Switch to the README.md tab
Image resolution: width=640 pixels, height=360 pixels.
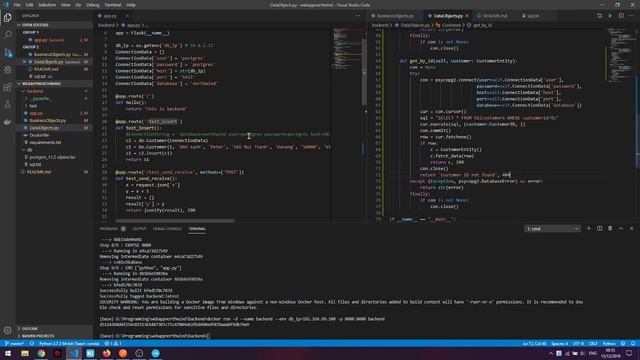point(495,16)
